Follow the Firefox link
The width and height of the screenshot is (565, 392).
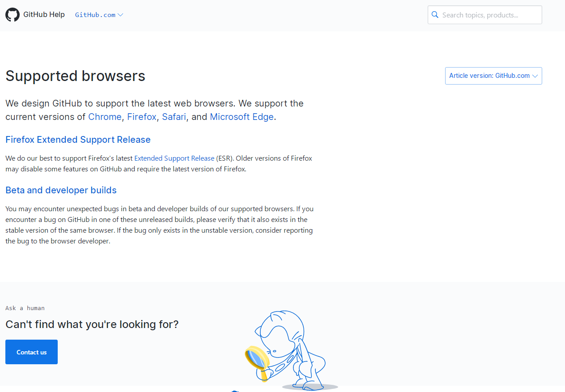coord(142,117)
